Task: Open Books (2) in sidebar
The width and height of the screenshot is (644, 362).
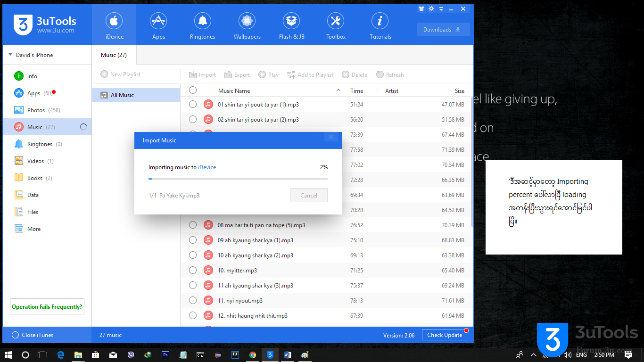Action: click(x=47, y=178)
